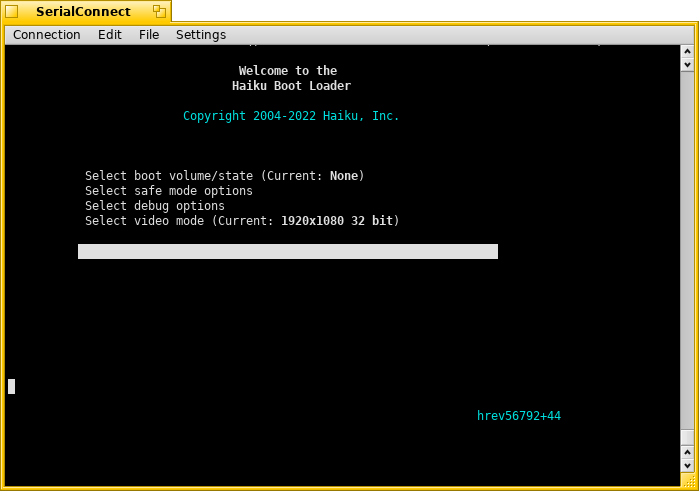The width and height of the screenshot is (699, 491).
Task: Click the 'Select video mode' entry
Action: point(242,221)
